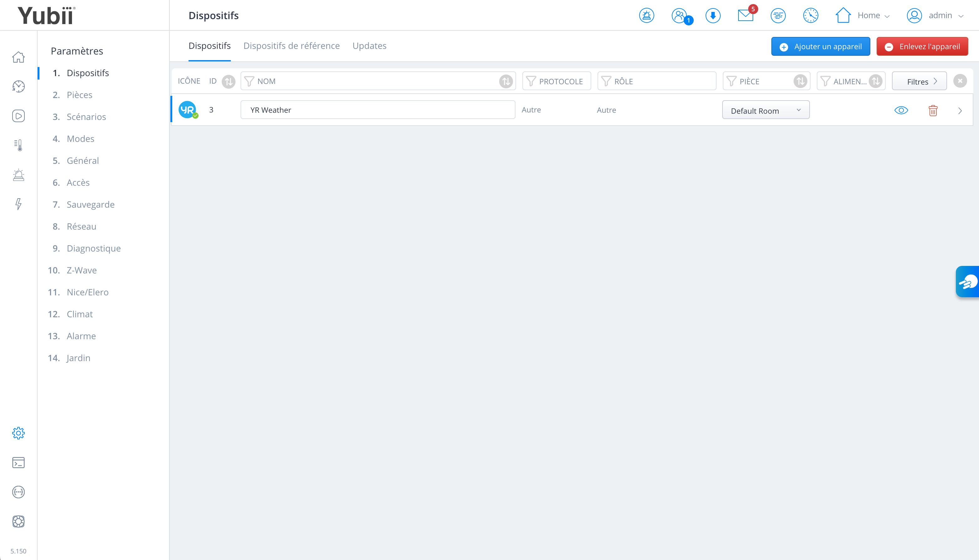Click the Yubii logo

47,15
